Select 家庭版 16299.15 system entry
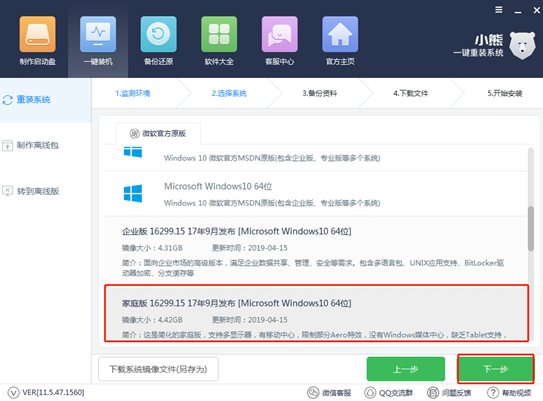Screen dimensions: 543x401 pyautogui.click(x=317, y=313)
